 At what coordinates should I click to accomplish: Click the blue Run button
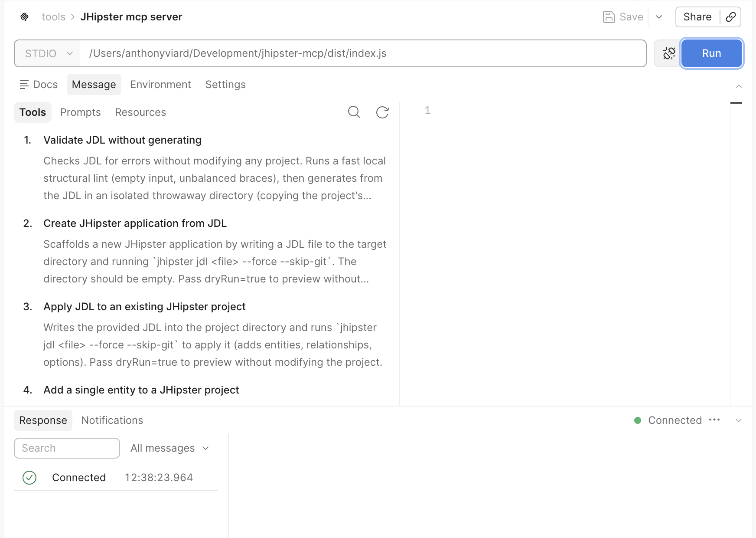point(711,53)
